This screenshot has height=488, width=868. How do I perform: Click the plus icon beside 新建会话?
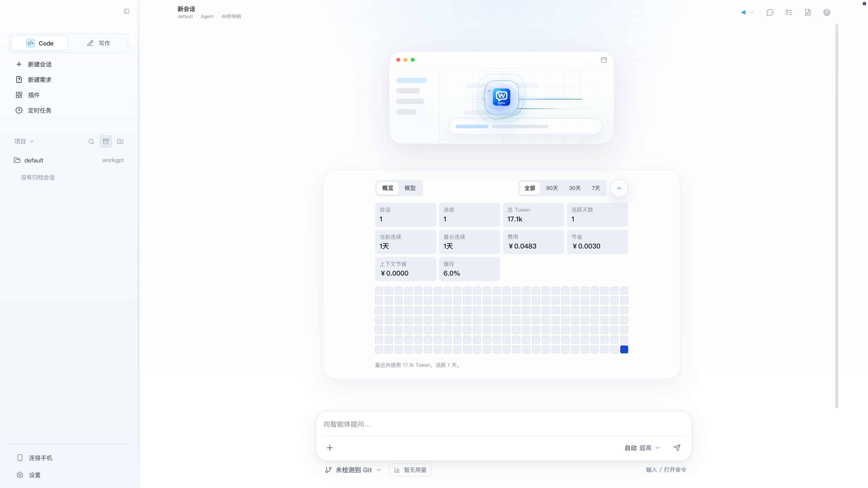tap(19, 64)
